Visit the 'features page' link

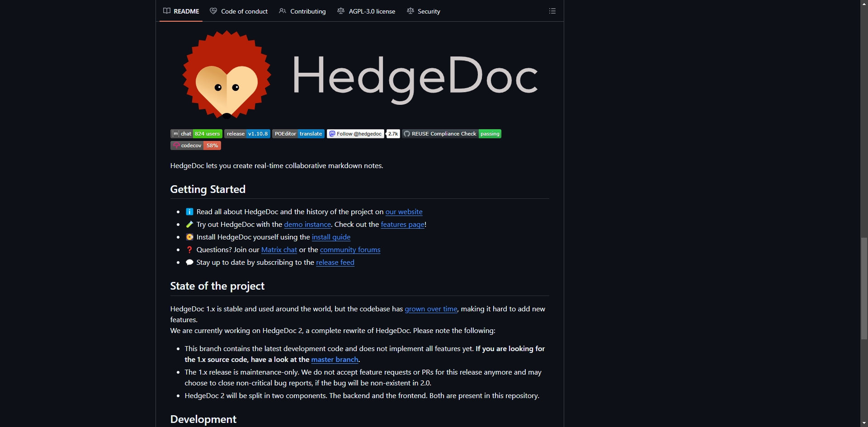pos(402,225)
